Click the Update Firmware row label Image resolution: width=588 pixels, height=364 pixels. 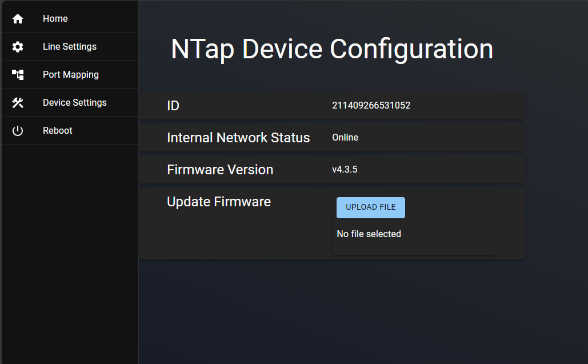tap(219, 202)
